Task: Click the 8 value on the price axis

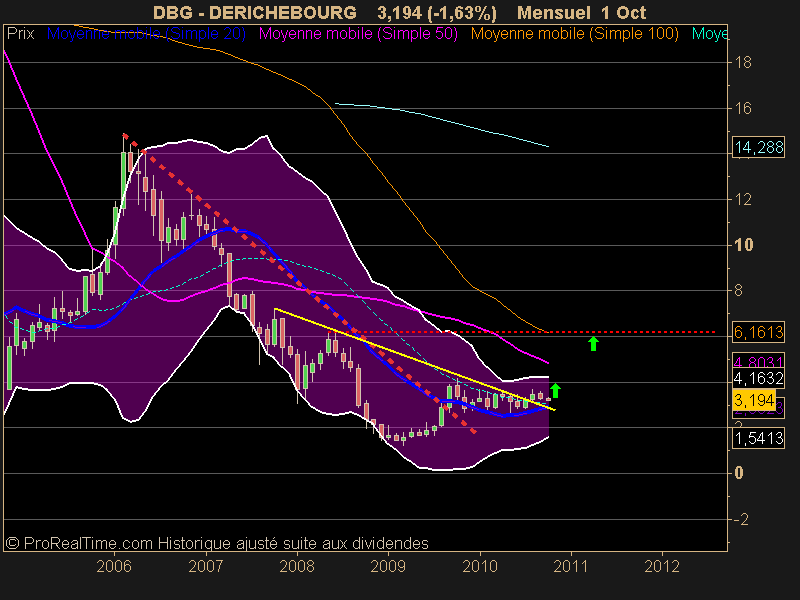Action: click(738, 290)
